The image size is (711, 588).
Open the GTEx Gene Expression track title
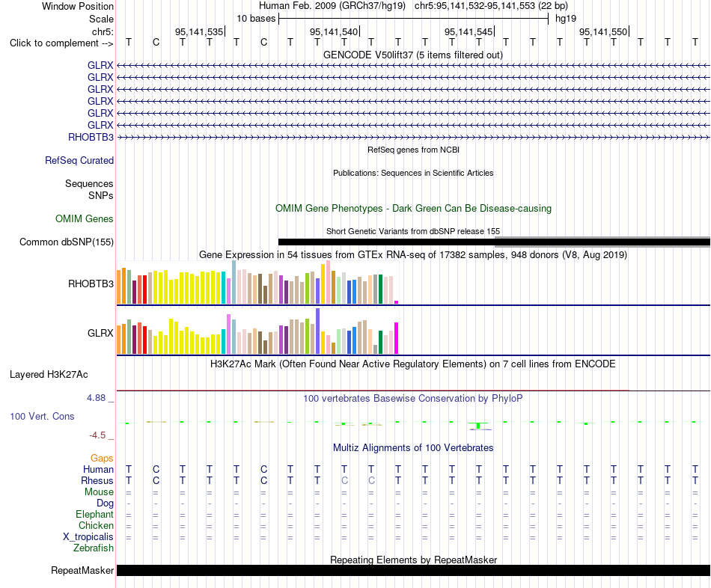413,255
